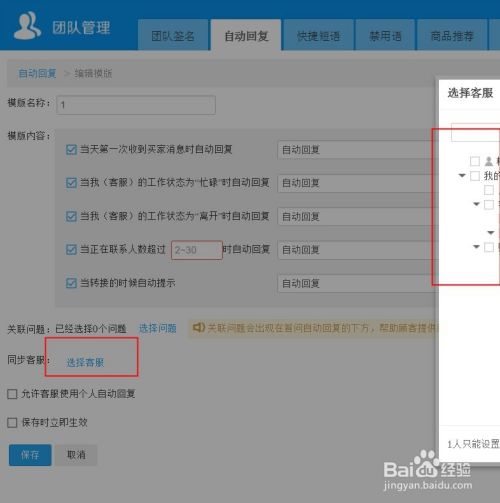
Task: Click the 自动回复 breadcrumb link
Action: click(x=37, y=73)
